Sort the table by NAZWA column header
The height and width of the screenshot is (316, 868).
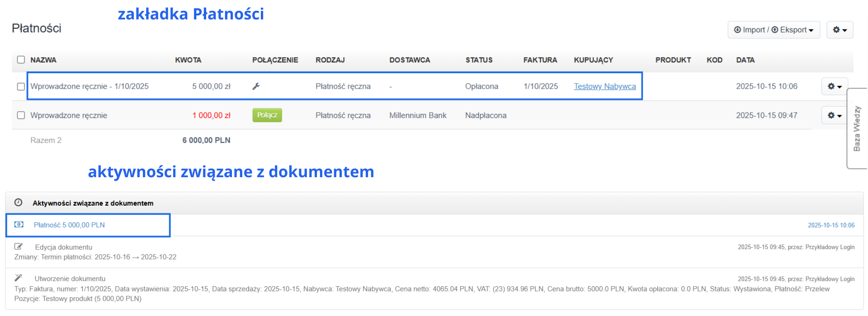pos(43,60)
